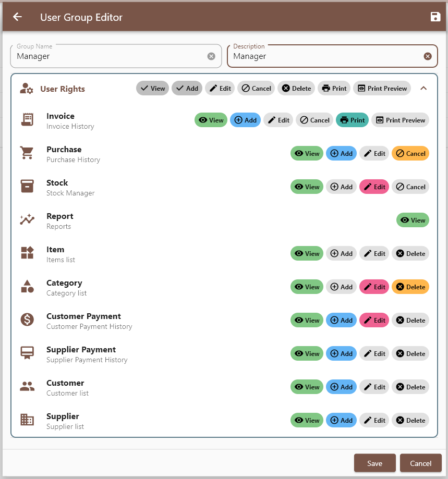The height and width of the screenshot is (479, 448).
Task: Enable Supplier Delete right
Action: click(x=410, y=420)
